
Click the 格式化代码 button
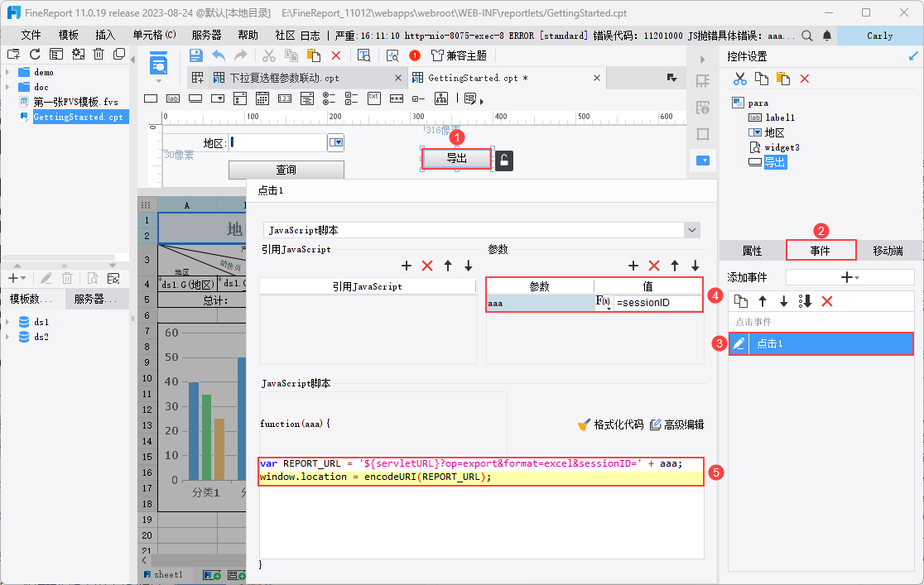610,424
